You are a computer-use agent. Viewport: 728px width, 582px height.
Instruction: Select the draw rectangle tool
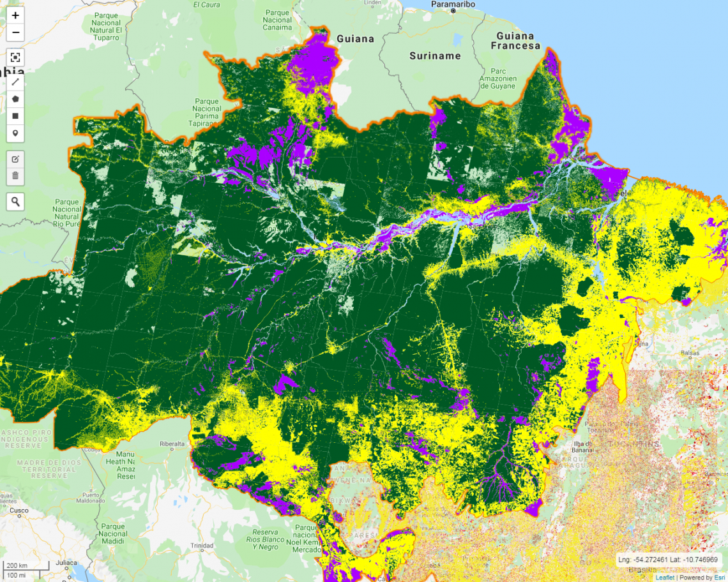(x=15, y=116)
